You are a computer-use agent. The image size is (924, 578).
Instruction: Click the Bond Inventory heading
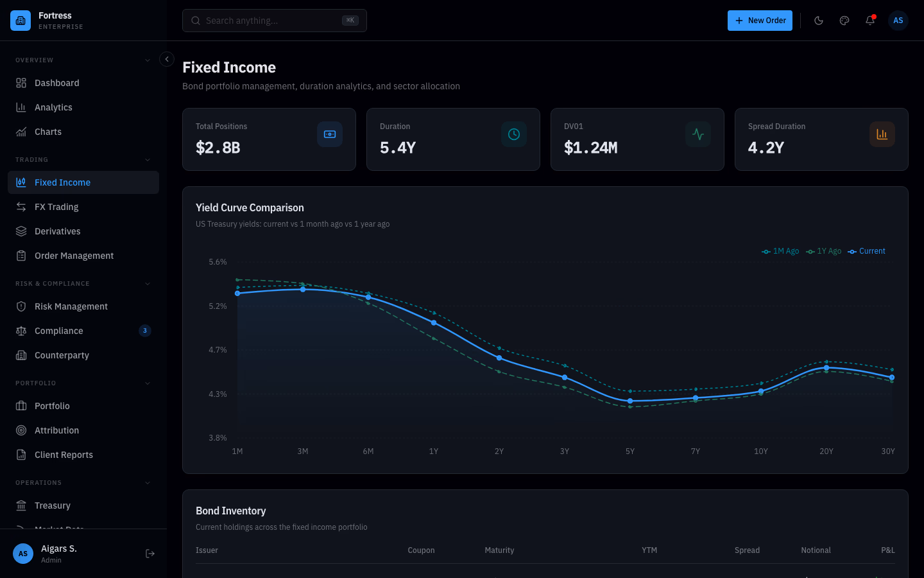230,511
